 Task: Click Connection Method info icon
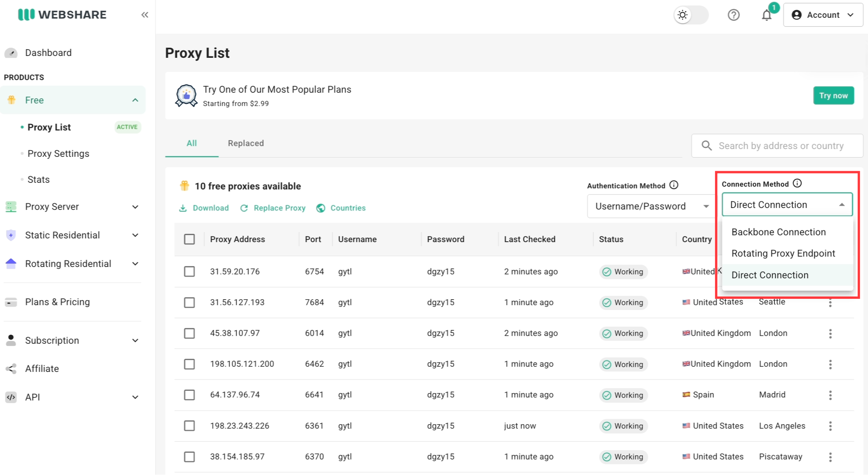tap(797, 183)
